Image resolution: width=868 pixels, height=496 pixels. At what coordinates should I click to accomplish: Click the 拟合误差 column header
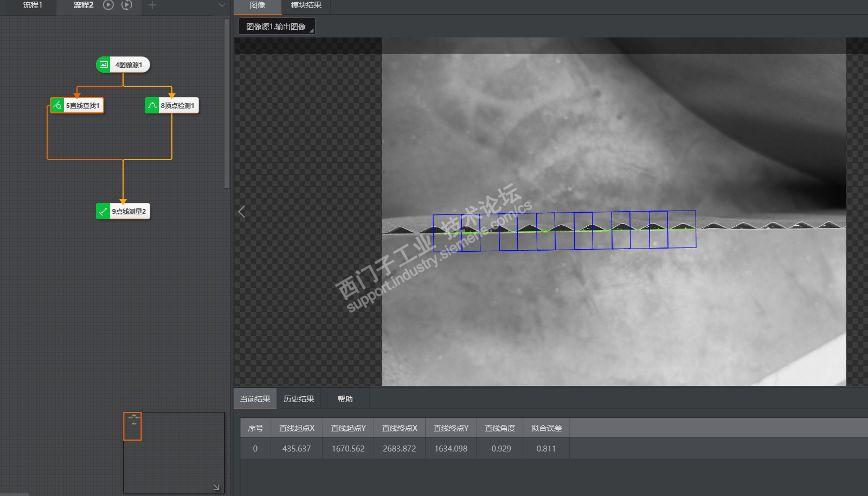click(x=546, y=428)
